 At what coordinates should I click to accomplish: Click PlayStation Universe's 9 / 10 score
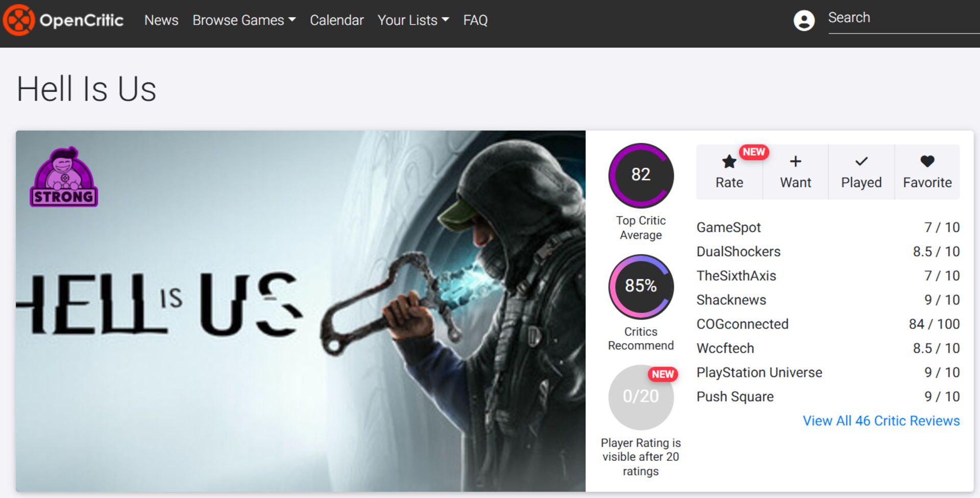tap(942, 372)
